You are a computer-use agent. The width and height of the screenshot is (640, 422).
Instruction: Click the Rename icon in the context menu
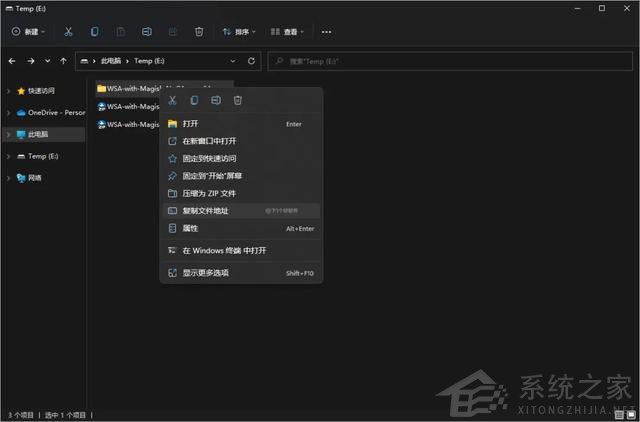[x=216, y=100]
